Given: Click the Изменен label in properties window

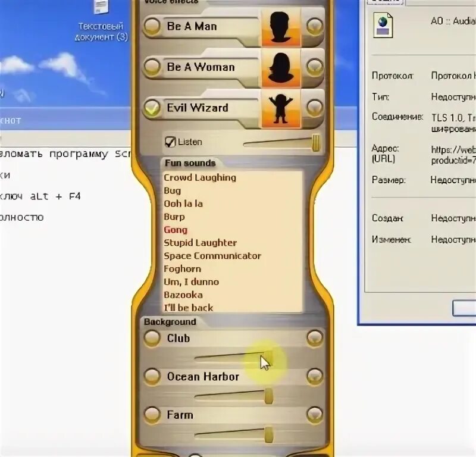Looking at the screenshot, I should (392, 240).
